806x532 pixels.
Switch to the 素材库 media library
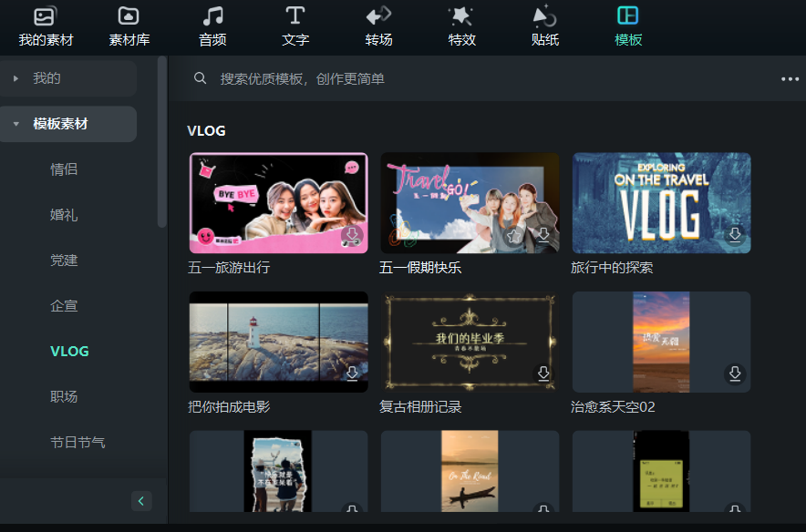click(128, 25)
